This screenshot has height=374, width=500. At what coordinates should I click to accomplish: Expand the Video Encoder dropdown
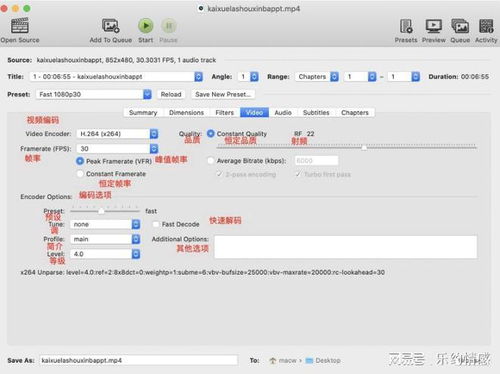click(117, 134)
